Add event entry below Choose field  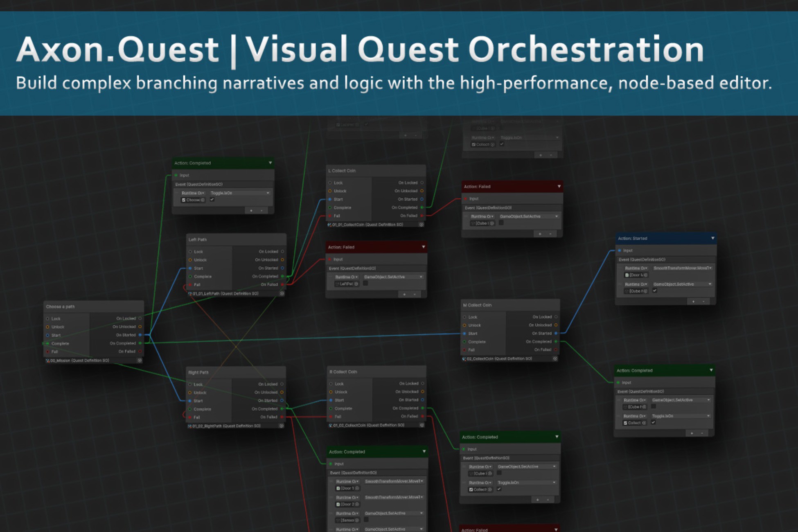click(x=251, y=210)
